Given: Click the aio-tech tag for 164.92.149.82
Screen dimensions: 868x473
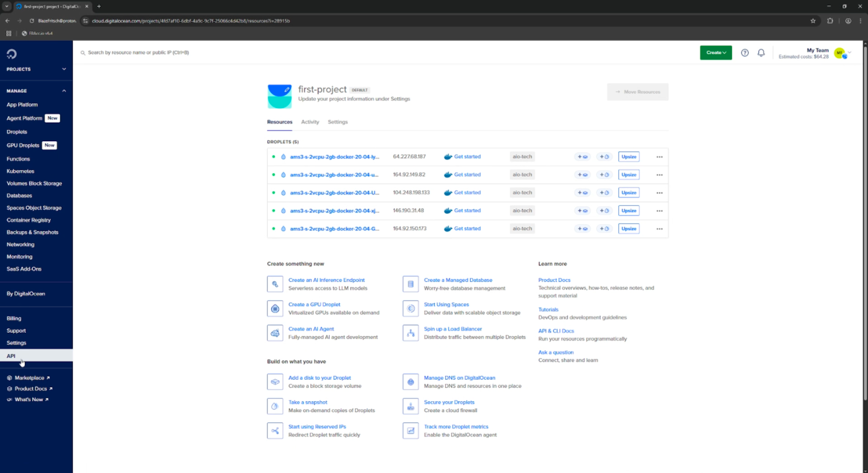Looking at the screenshot, I should pos(522,175).
